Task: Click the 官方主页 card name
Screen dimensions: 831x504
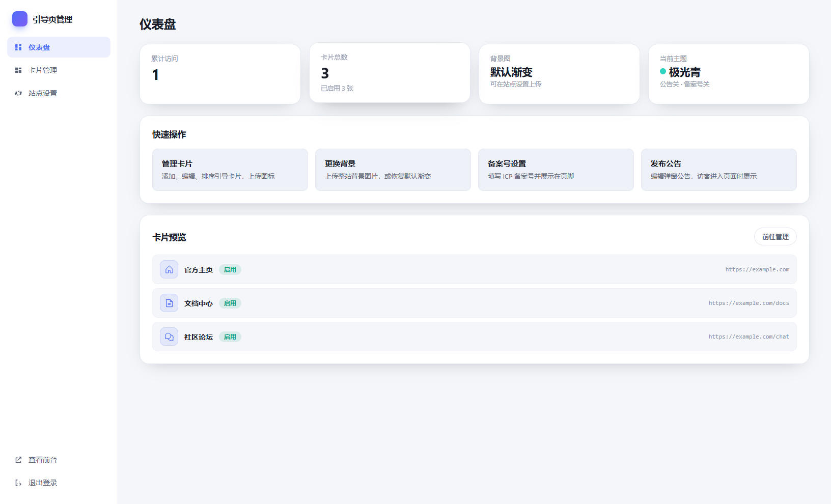Action: (x=199, y=270)
